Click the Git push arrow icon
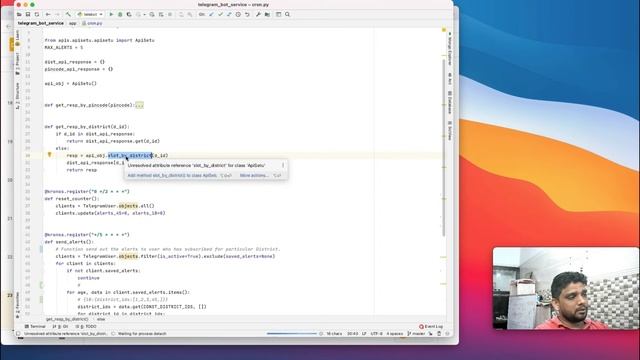 point(229,14)
